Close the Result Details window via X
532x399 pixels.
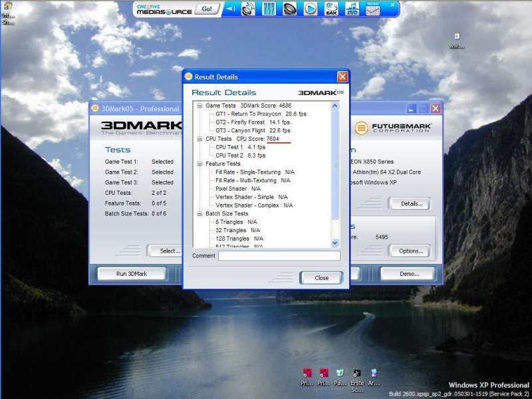click(342, 76)
